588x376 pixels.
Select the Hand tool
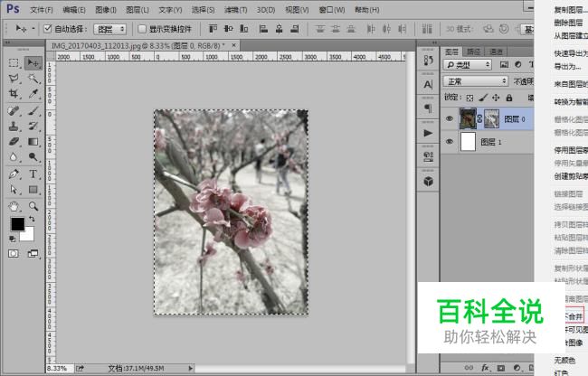[14, 206]
